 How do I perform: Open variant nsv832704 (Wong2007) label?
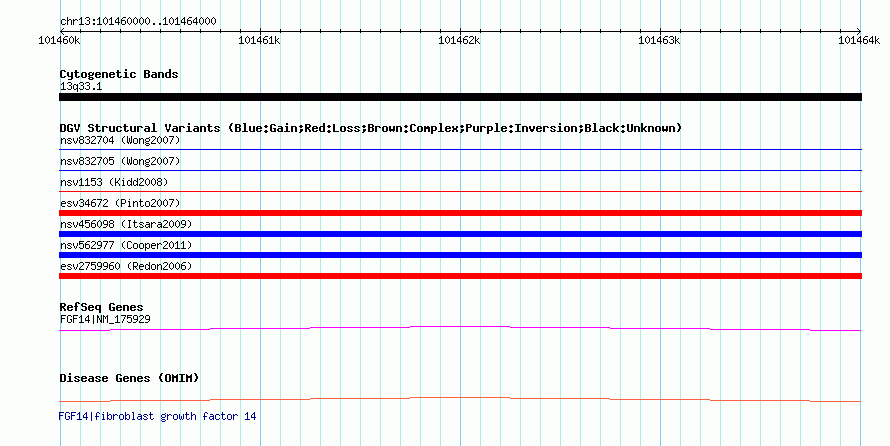[x=120, y=140]
